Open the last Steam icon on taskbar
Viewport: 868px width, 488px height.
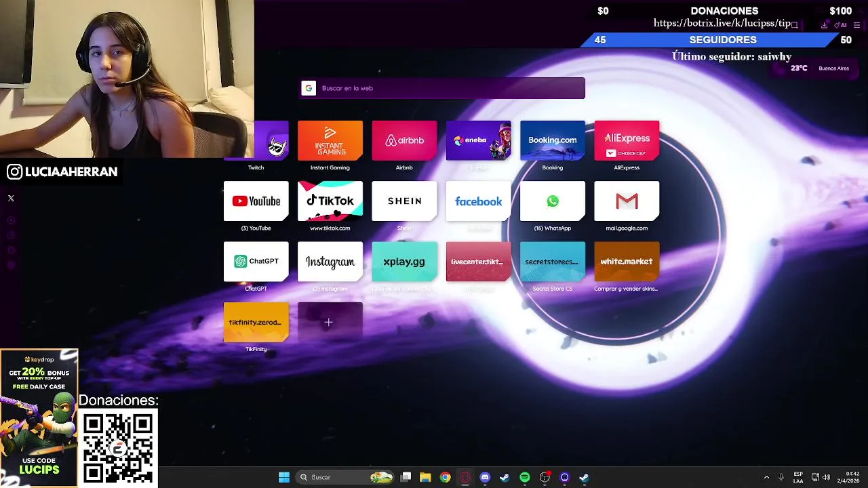(584, 477)
